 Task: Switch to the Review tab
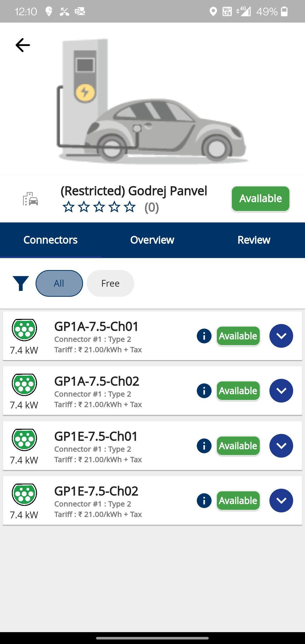(x=254, y=240)
